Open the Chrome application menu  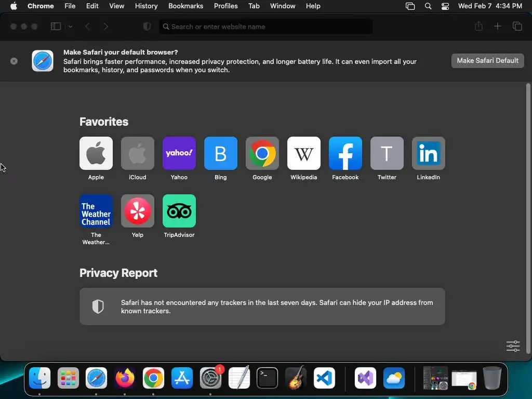(41, 6)
